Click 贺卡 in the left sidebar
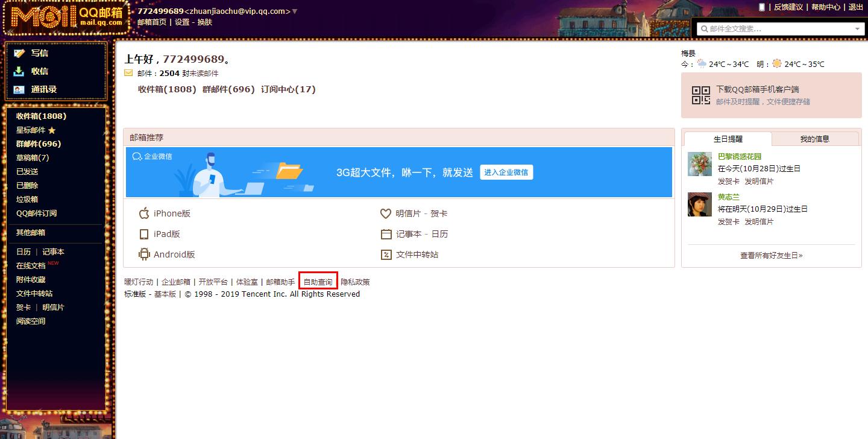Screen dimensions: 868x439 (24, 307)
